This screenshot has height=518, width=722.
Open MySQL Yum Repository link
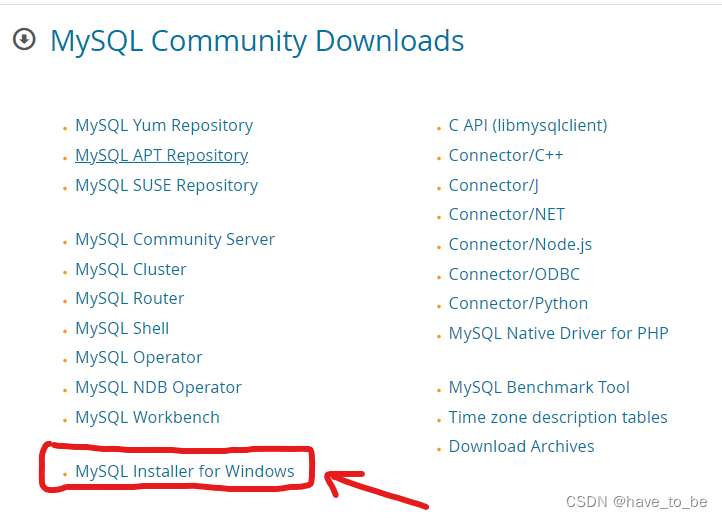pos(164,126)
